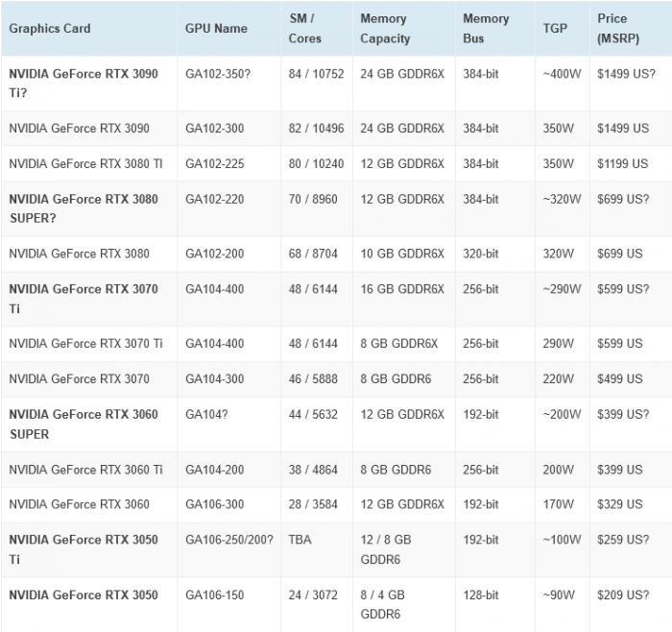
Task: Select the 10 GB GDDR6X memory cell
Action: tap(402, 255)
